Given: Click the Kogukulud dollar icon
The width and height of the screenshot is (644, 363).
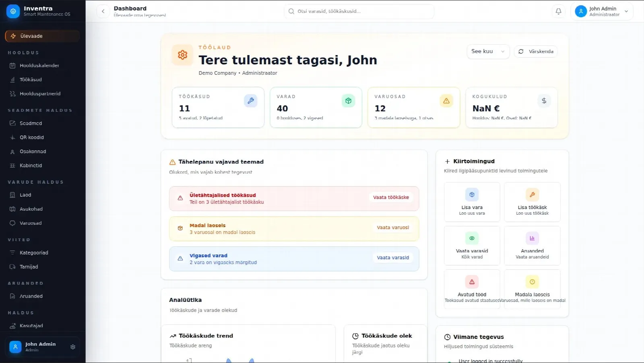Looking at the screenshot, I should click(x=544, y=101).
